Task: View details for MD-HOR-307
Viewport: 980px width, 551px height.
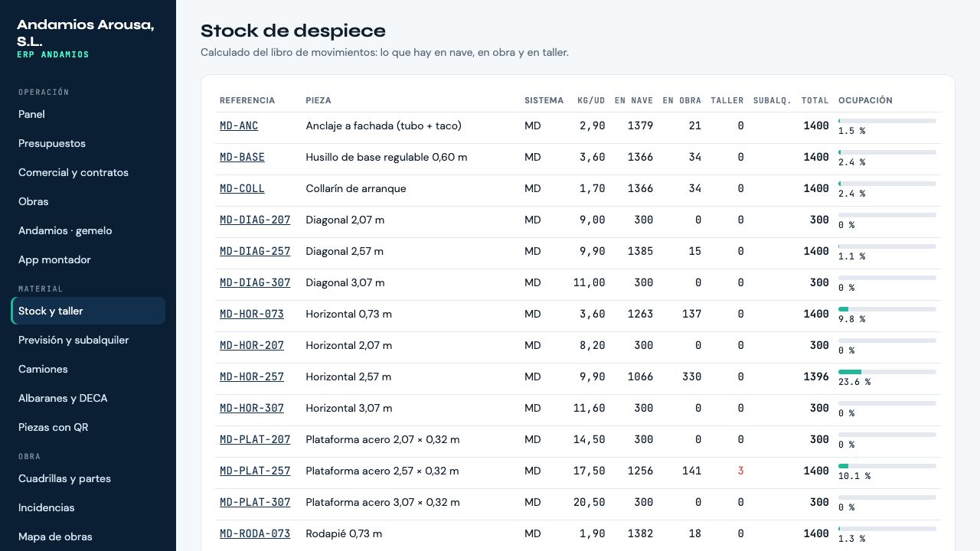Action: (252, 408)
